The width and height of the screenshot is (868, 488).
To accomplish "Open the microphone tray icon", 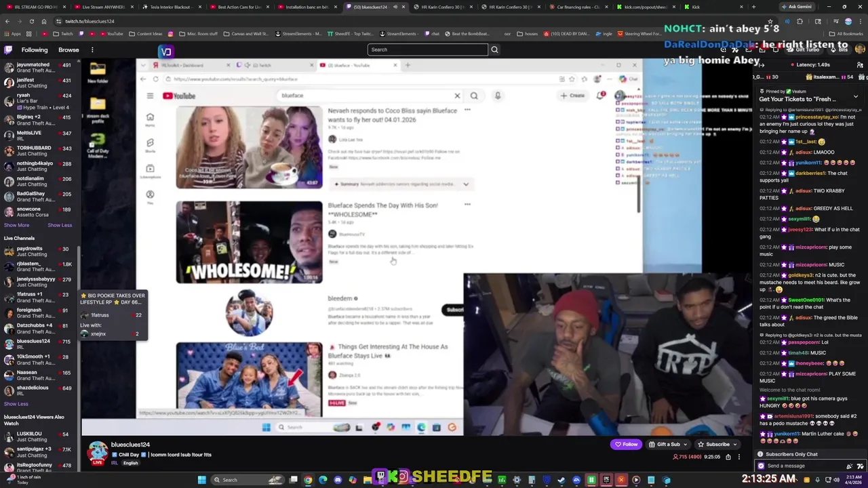I will coord(818,480).
